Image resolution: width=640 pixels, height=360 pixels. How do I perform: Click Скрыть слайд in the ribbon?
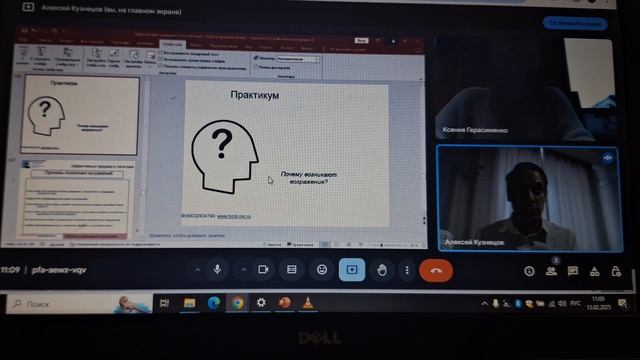pos(114,58)
